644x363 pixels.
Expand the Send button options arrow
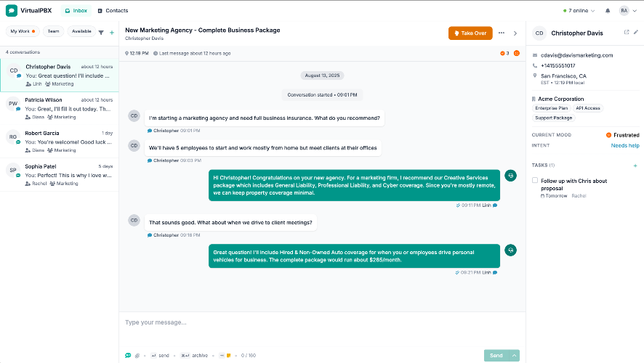tap(514, 356)
